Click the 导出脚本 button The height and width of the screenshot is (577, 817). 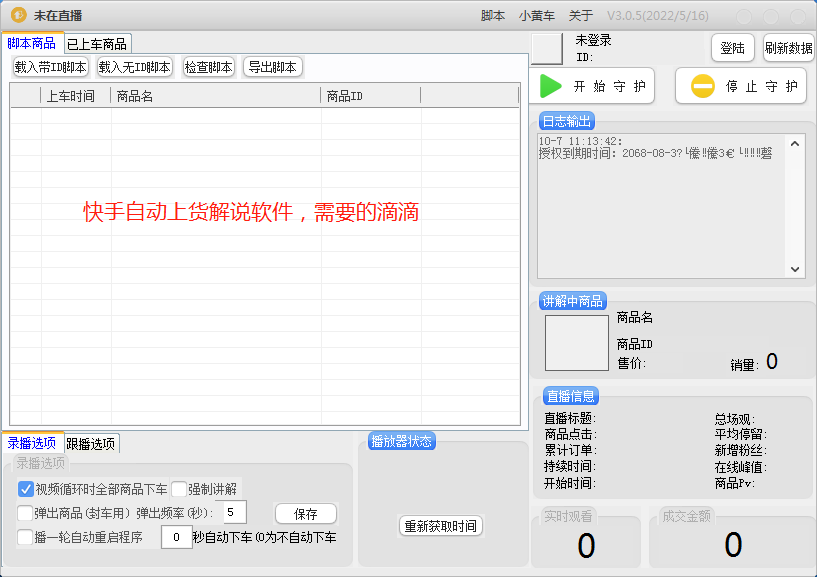[273, 67]
